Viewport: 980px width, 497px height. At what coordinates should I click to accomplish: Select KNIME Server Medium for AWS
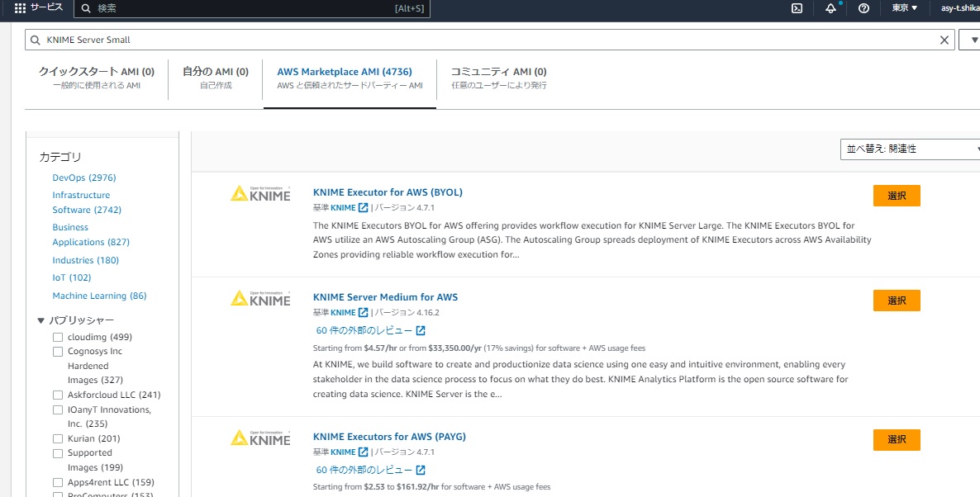[x=897, y=301]
